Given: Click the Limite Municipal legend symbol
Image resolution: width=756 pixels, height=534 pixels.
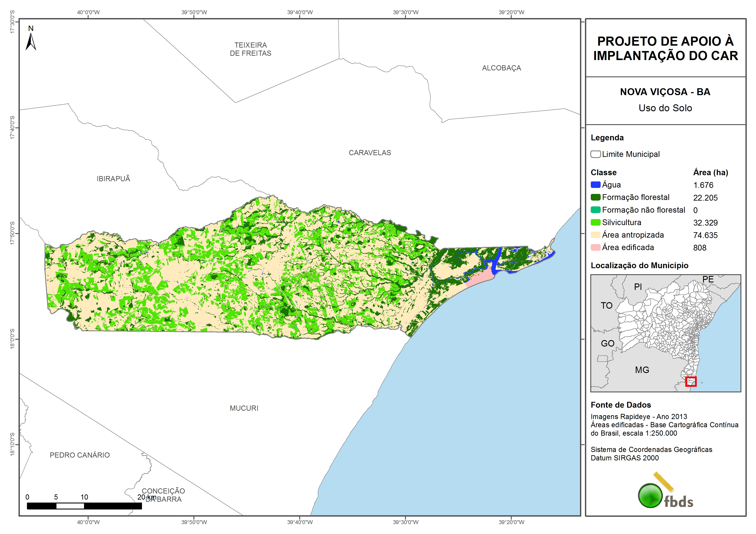Looking at the screenshot, I should click(595, 154).
